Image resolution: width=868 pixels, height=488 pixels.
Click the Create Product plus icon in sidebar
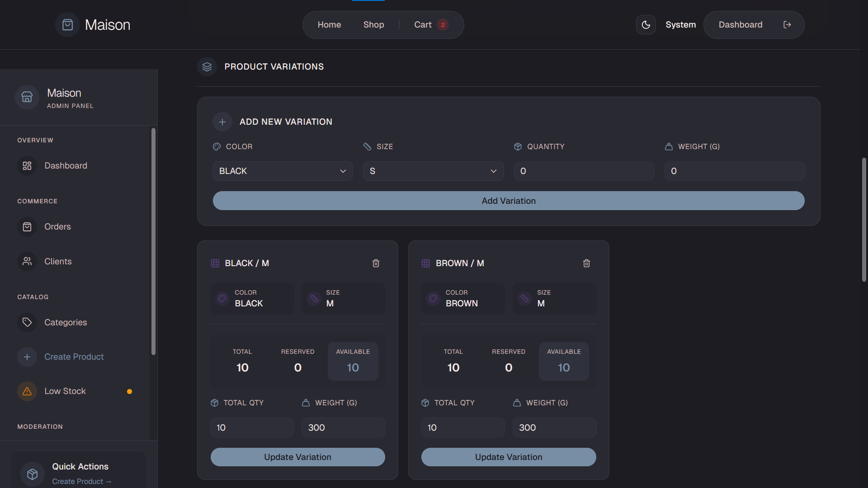[27, 357]
